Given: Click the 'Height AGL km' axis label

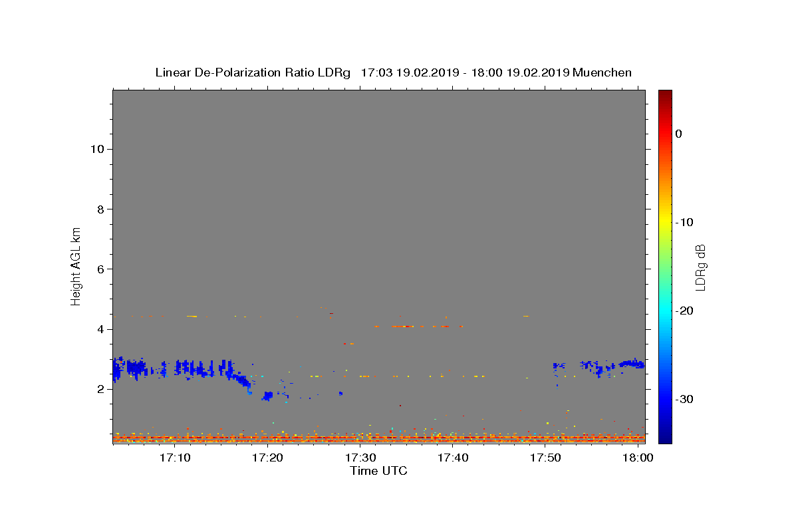Looking at the screenshot, I should 76,265.
